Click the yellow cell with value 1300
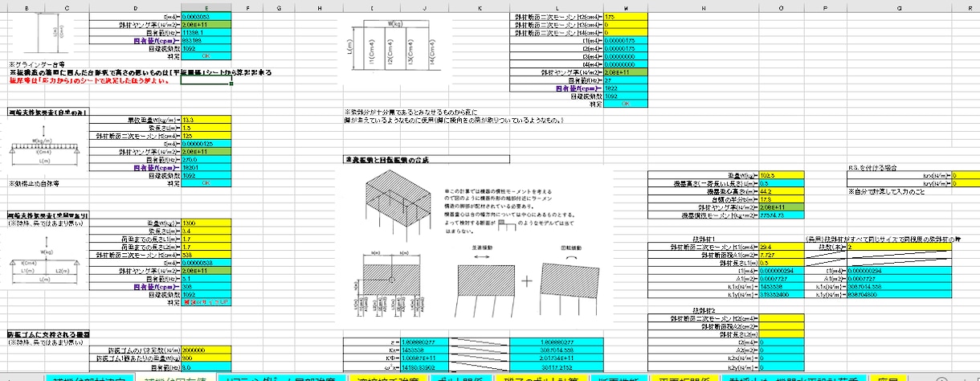The height and width of the screenshot is (381, 980). coord(206,223)
